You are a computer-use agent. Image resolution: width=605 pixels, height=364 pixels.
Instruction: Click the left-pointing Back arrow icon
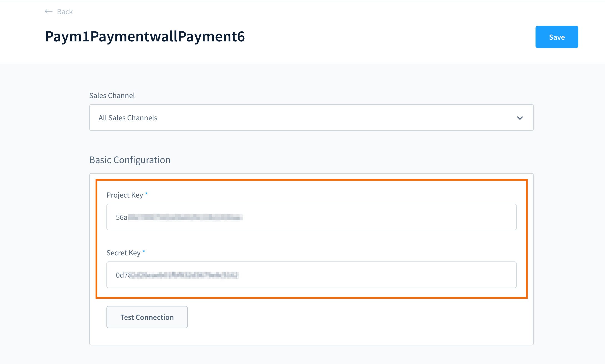[49, 11]
